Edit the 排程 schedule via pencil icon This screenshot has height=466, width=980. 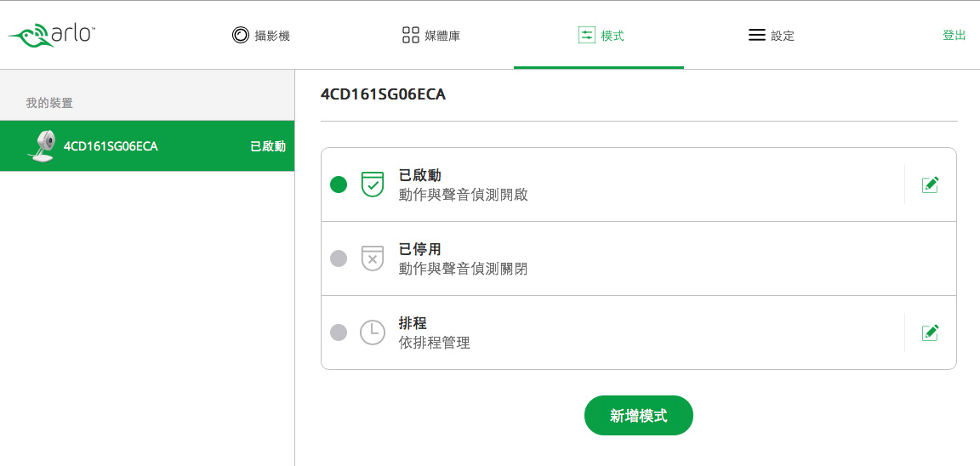(x=930, y=332)
